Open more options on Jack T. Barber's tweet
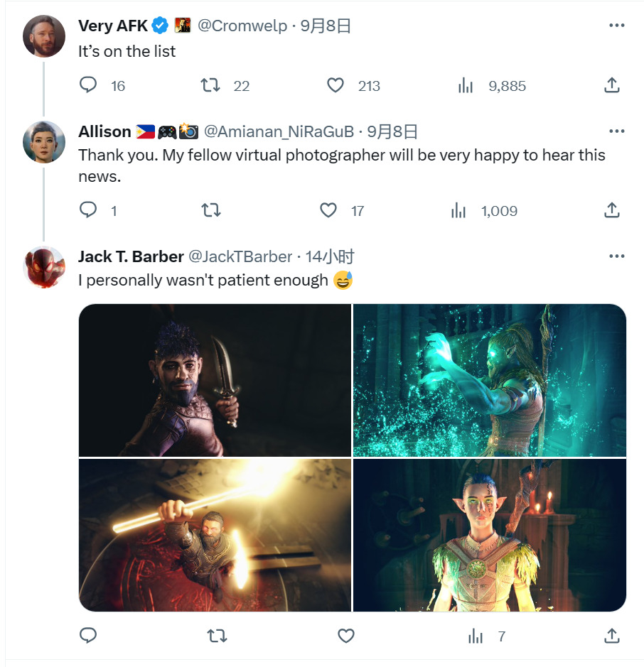The width and height of the screenshot is (644, 667). [x=616, y=256]
